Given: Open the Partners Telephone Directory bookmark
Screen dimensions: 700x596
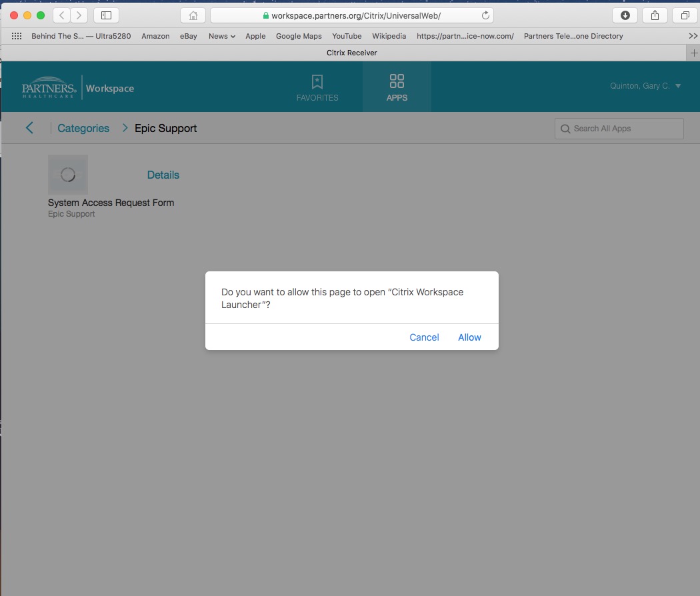Looking at the screenshot, I should click(573, 36).
